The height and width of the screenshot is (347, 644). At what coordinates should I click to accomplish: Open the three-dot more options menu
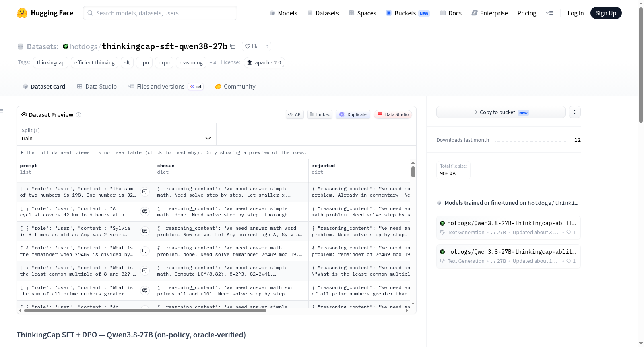coord(575,112)
